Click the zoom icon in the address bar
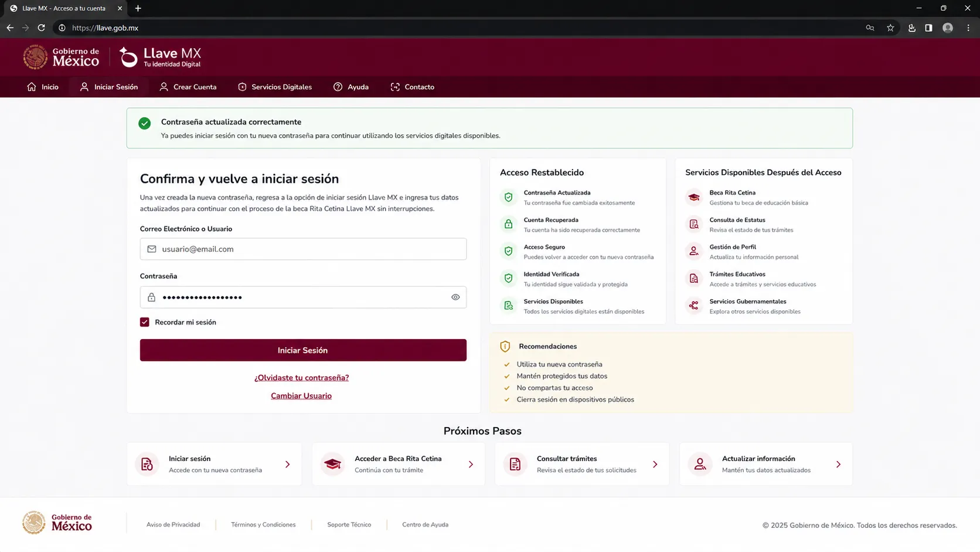This screenshot has width=980, height=552. [870, 28]
